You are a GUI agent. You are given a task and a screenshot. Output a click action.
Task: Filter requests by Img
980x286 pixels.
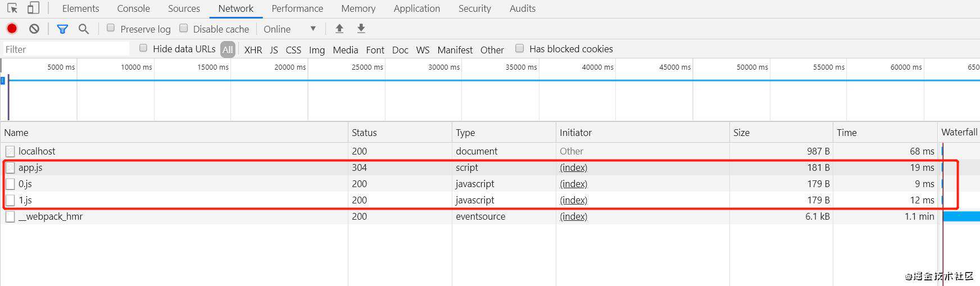pyautogui.click(x=317, y=50)
